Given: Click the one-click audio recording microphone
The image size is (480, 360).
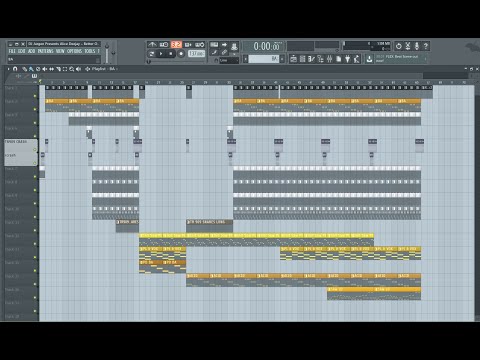Looking at the screenshot, I should [x=417, y=46].
